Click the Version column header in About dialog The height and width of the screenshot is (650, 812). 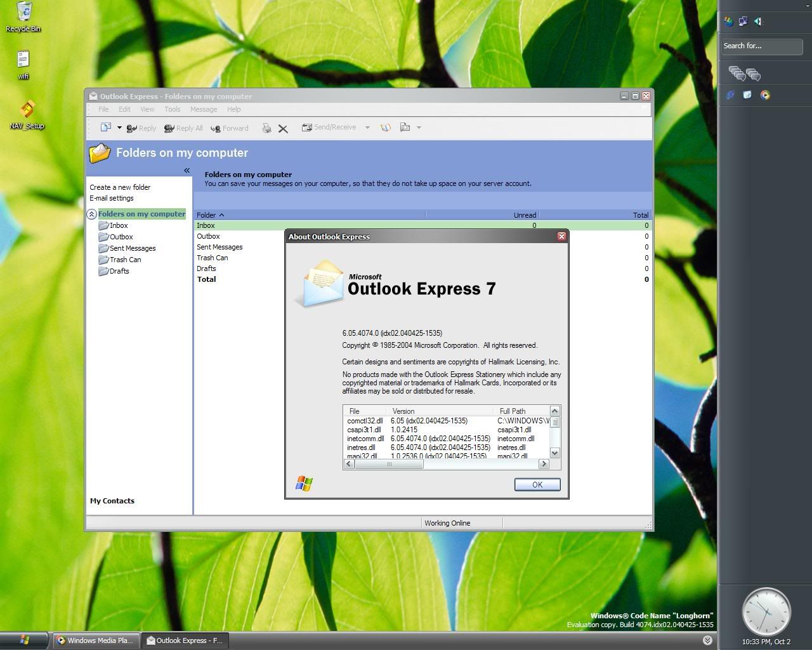(440, 411)
